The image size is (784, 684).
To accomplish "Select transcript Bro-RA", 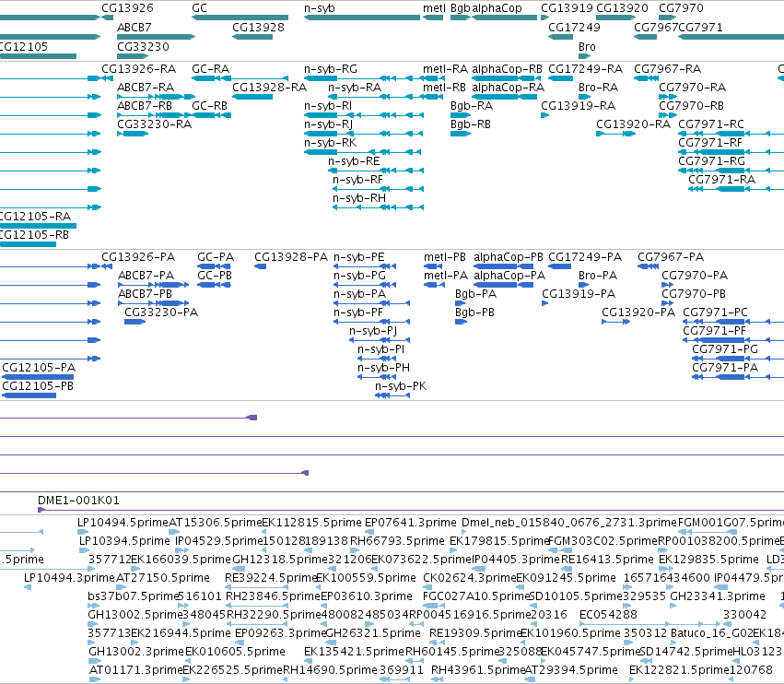I will [x=598, y=87].
